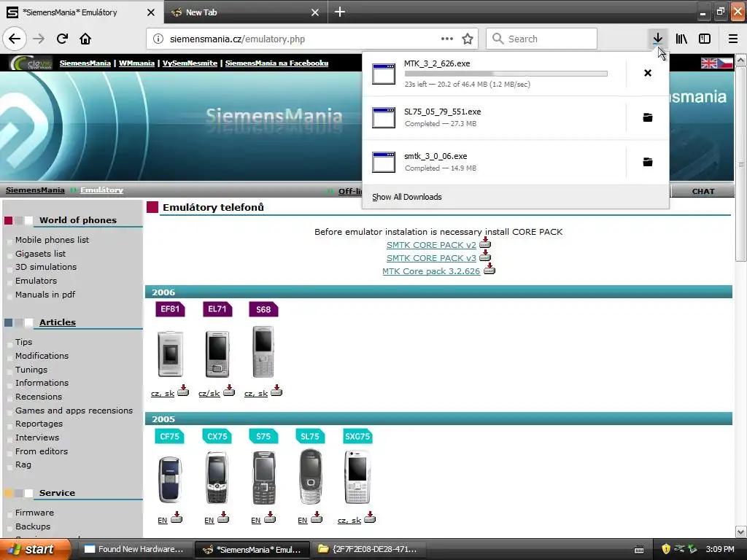Click the security shield tray icon
This screenshot has width=747, height=560.
[x=665, y=549]
